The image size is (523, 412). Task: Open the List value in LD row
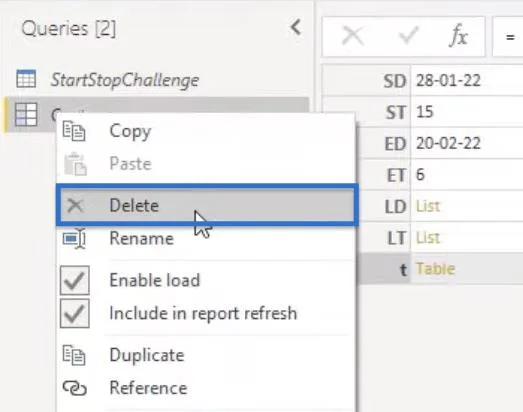tap(428, 206)
